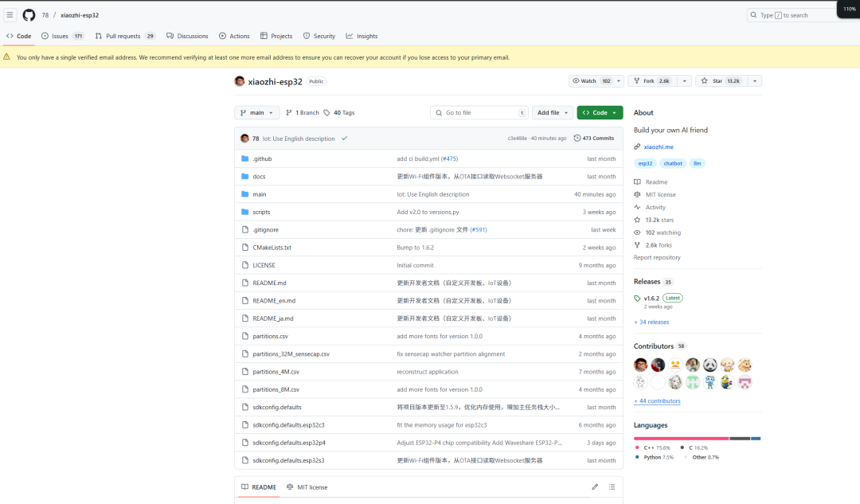
Task: Click the languages color bar
Action: [x=697, y=438]
